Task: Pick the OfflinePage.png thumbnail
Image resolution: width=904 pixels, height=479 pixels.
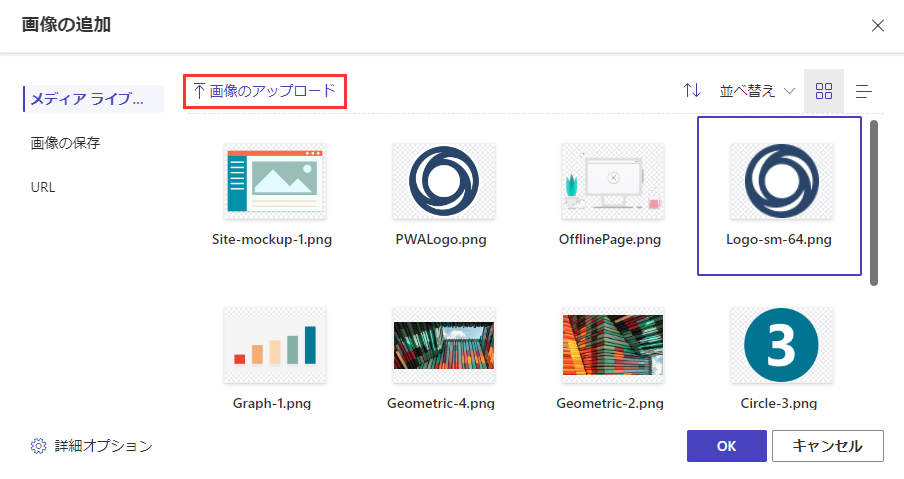Action: [x=613, y=181]
